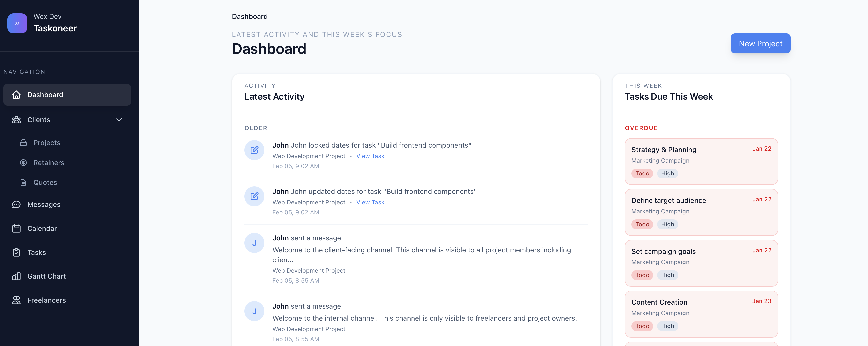Click the Clients people icon

point(16,120)
